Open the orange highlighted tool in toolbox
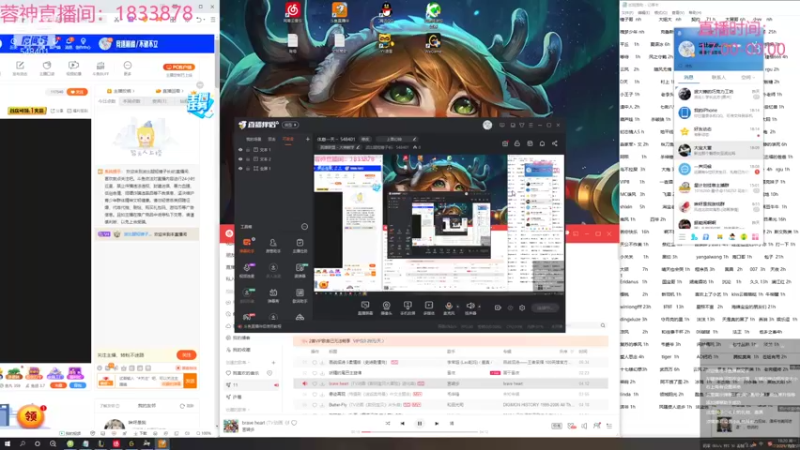Screen dimensions: 800x450 [x=247, y=245]
